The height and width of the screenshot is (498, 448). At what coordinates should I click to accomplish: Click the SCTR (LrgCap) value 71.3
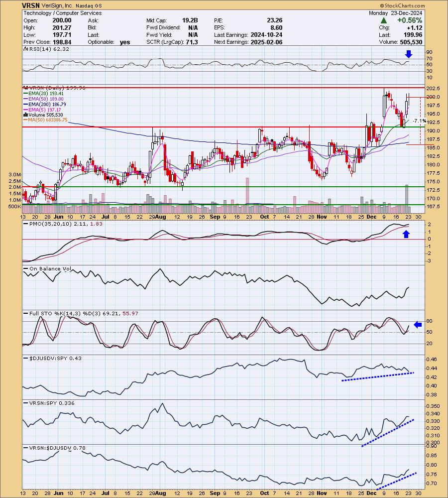192,42
